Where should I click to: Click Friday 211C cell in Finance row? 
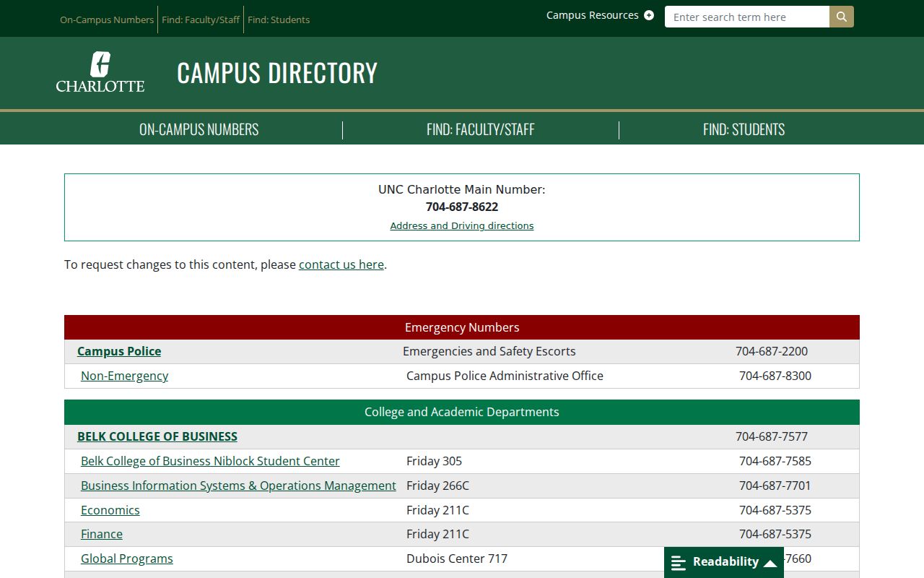click(437, 534)
